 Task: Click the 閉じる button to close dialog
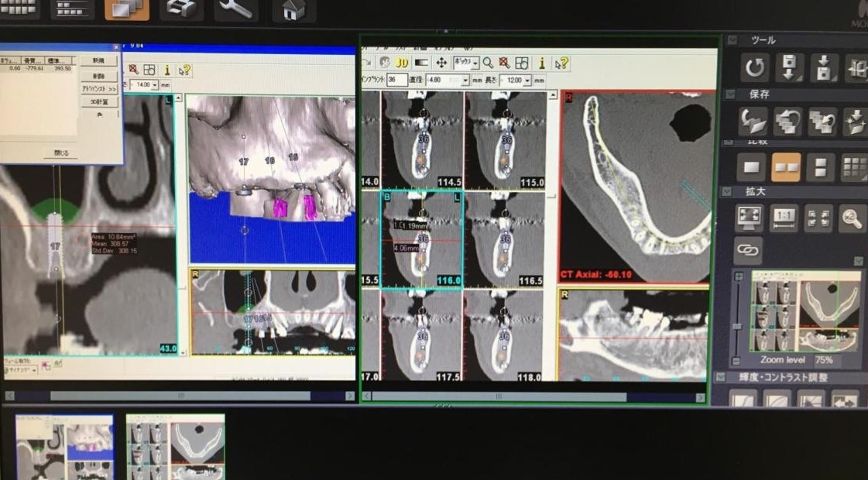click(x=61, y=153)
